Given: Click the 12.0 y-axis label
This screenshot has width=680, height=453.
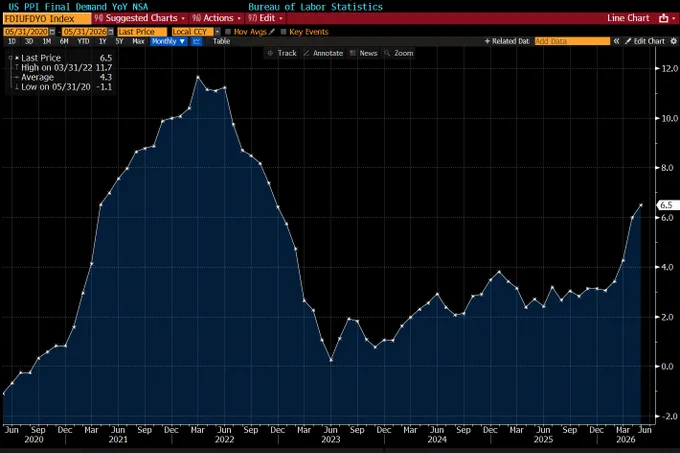Looking at the screenshot, I should (670, 68).
